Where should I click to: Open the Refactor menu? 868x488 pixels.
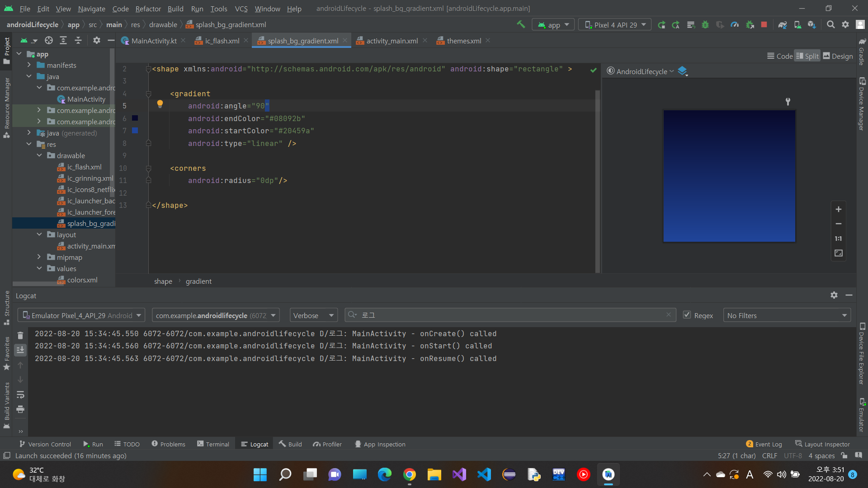pyautogui.click(x=148, y=9)
